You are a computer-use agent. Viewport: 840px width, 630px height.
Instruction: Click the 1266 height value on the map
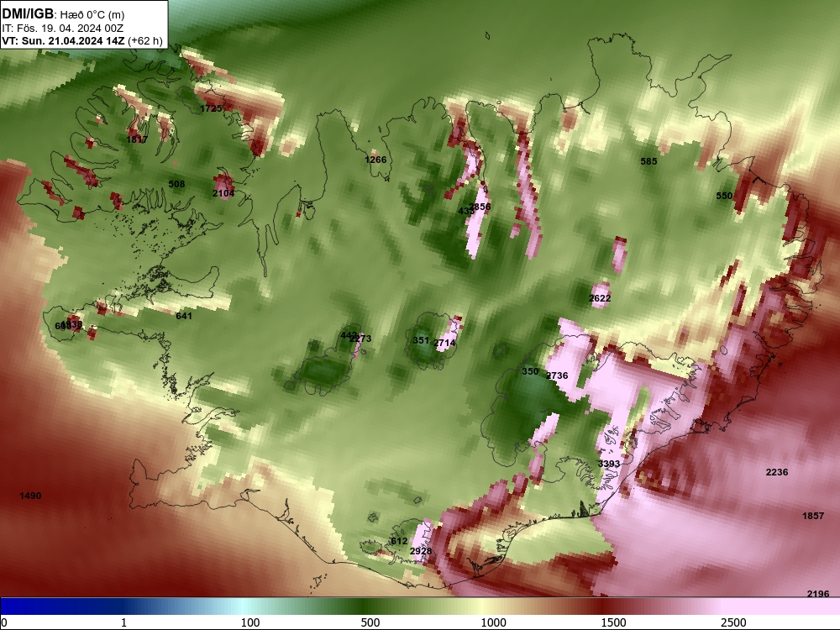coord(375,159)
